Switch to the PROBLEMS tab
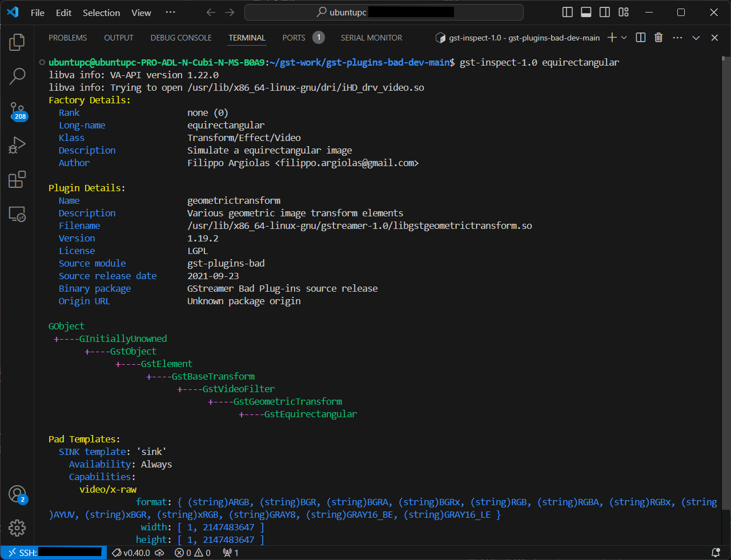 pyautogui.click(x=68, y=38)
